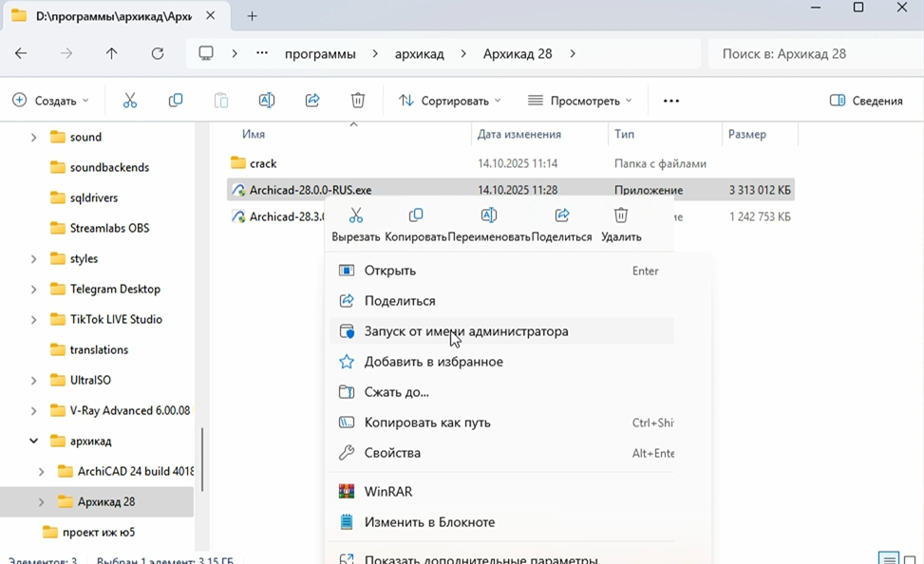Click Удалить in the context menu
This screenshot has height=564, width=924.
621,224
